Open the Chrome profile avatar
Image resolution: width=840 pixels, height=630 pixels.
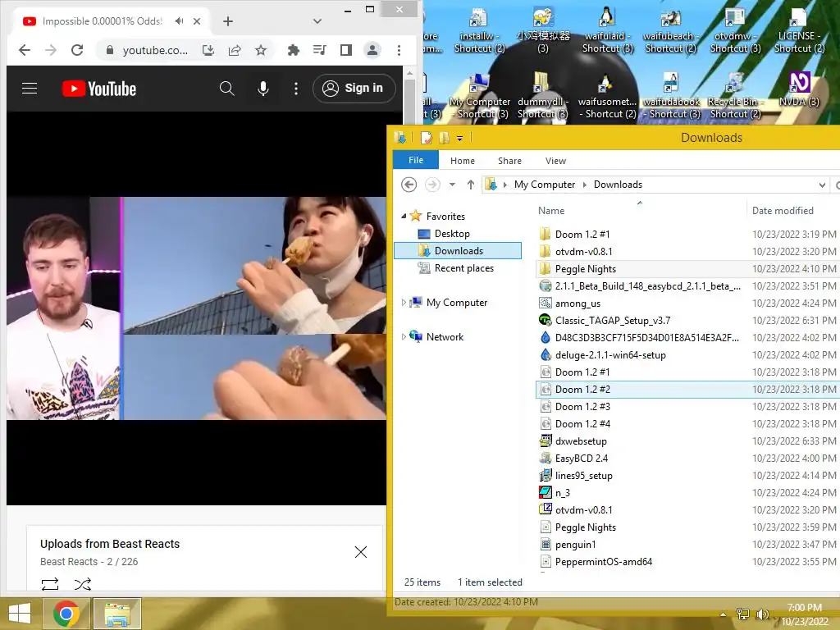tap(372, 50)
